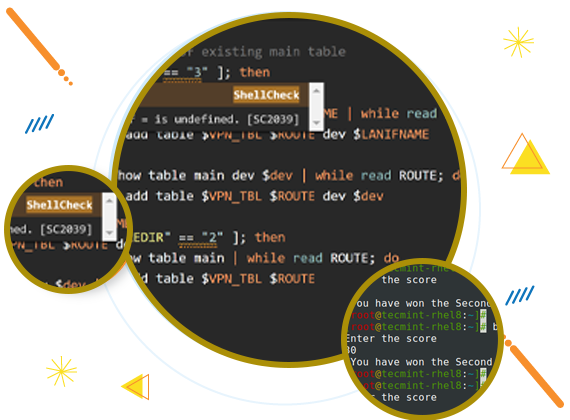This screenshot has height=420, width=570.
Task: Click the blue slash marks on left side
Action: [40, 124]
